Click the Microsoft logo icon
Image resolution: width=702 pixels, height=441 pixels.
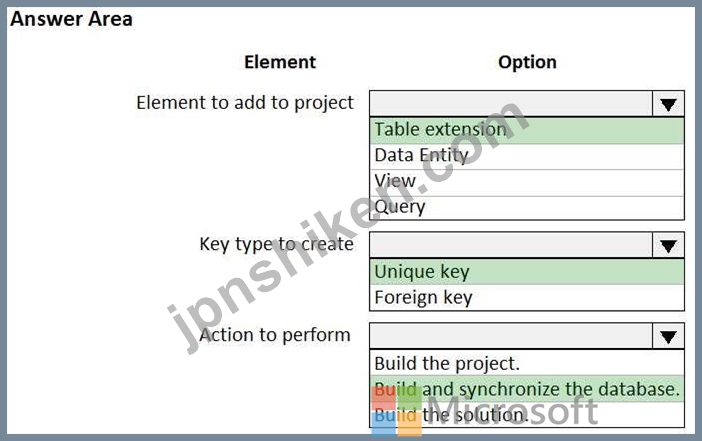tap(397, 411)
